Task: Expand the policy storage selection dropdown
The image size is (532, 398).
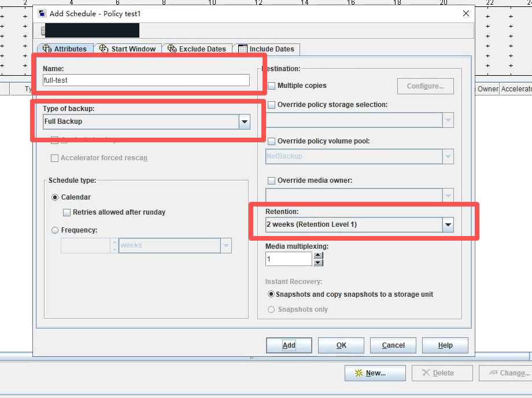Action: point(448,120)
